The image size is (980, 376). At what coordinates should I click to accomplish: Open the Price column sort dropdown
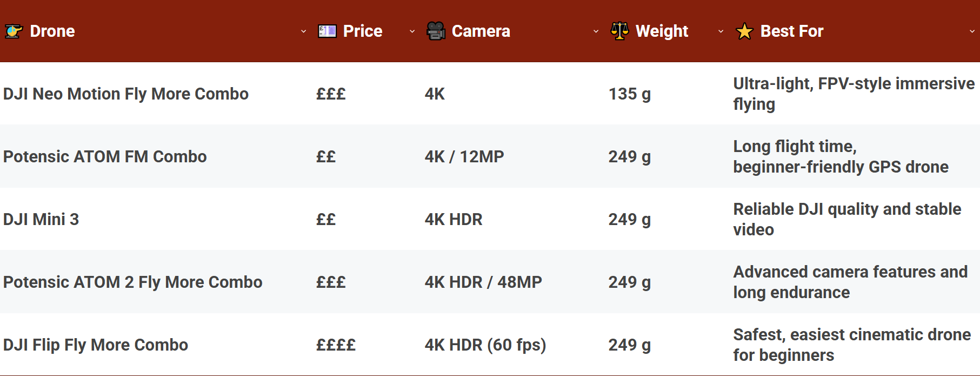[412, 32]
